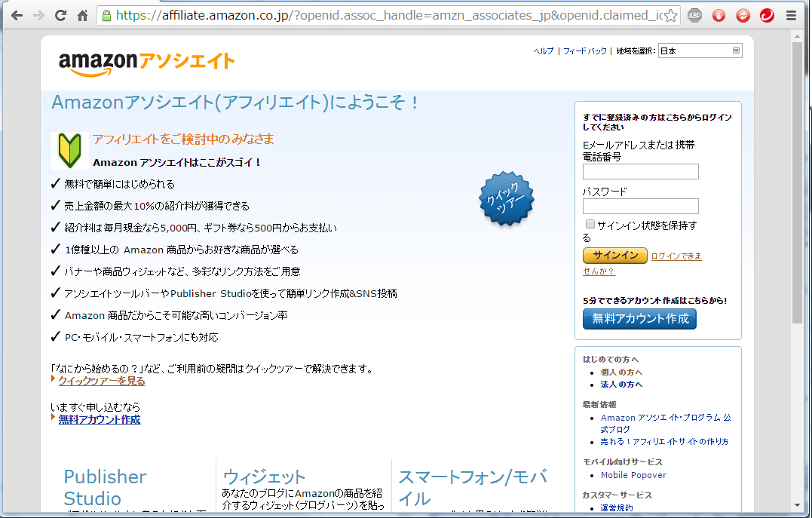This screenshot has width=812, height=518.
Task: Click the ウィジェット section heading
Action: click(264, 477)
